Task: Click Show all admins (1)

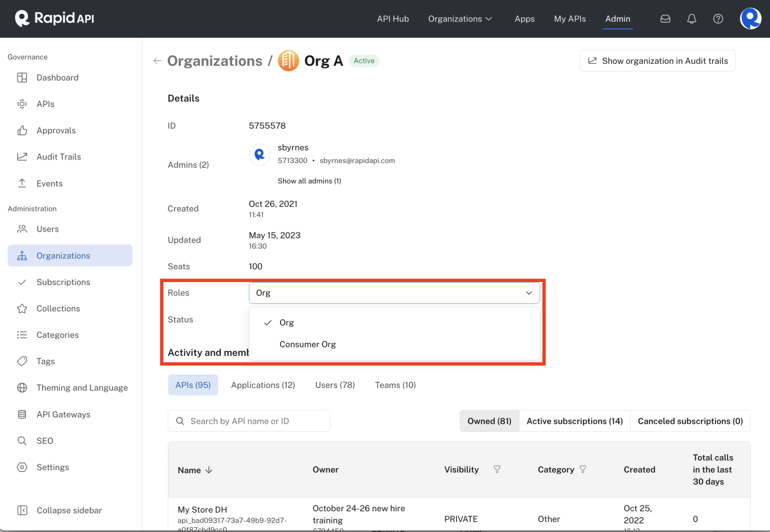Action: coord(309,181)
